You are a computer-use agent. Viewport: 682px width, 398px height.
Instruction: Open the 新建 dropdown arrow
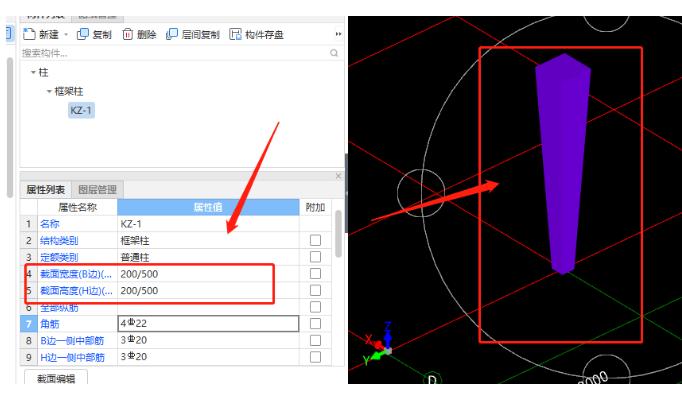(66, 34)
